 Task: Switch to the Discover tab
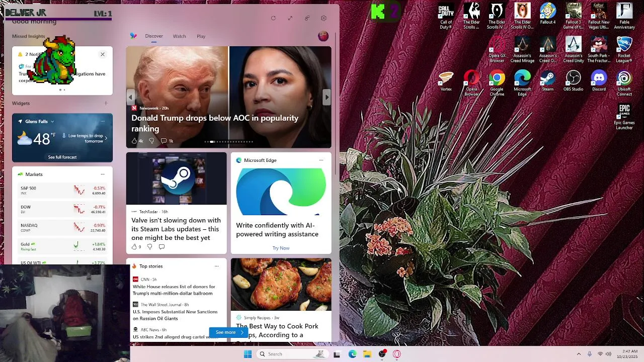coord(154,36)
